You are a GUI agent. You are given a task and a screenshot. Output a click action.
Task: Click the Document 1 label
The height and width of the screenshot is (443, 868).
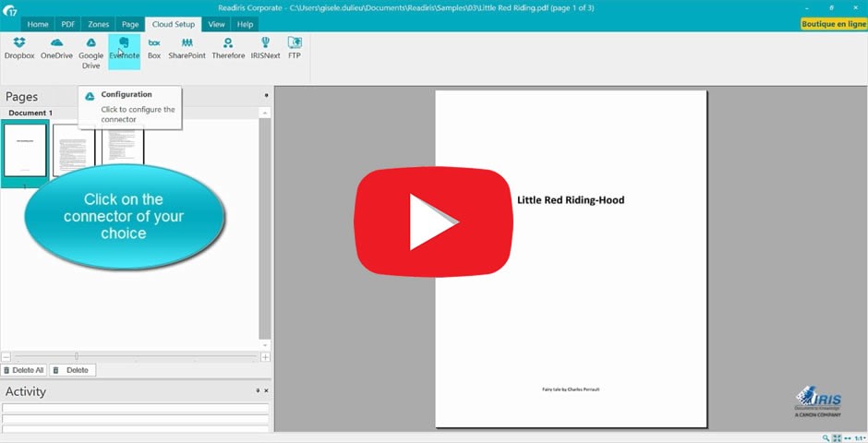30,113
